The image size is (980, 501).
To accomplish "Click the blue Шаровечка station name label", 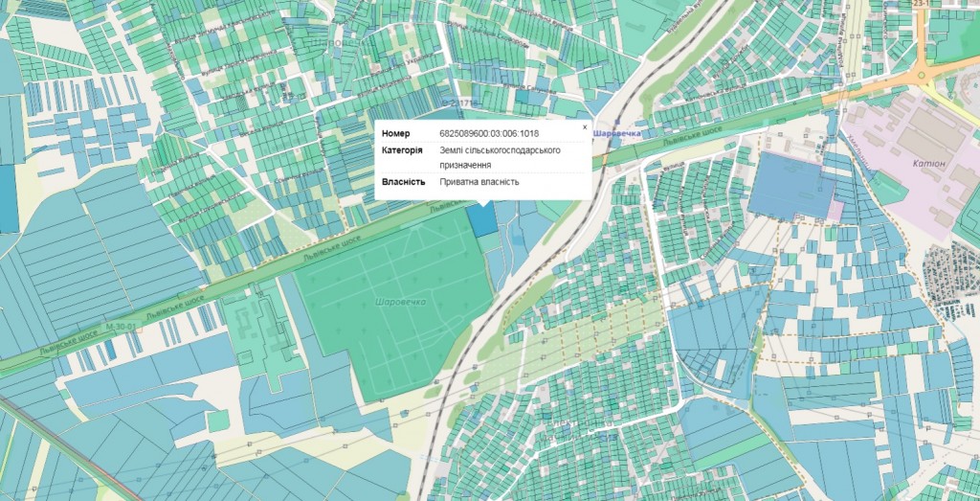I will click(x=616, y=133).
